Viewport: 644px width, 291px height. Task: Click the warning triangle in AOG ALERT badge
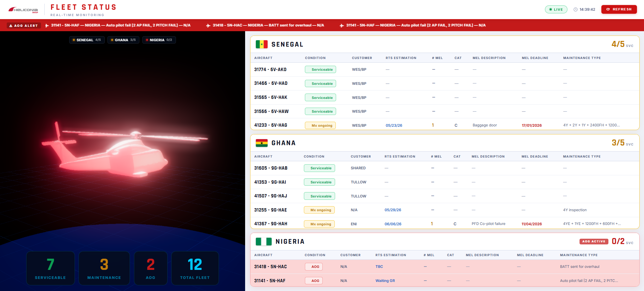[x=11, y=26]
